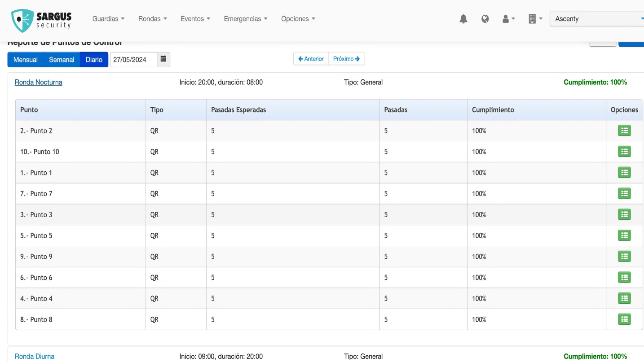Click 'Inicio: 20:00, duración: 08:00' text
644x362 pixels.
tap(221, 82)
